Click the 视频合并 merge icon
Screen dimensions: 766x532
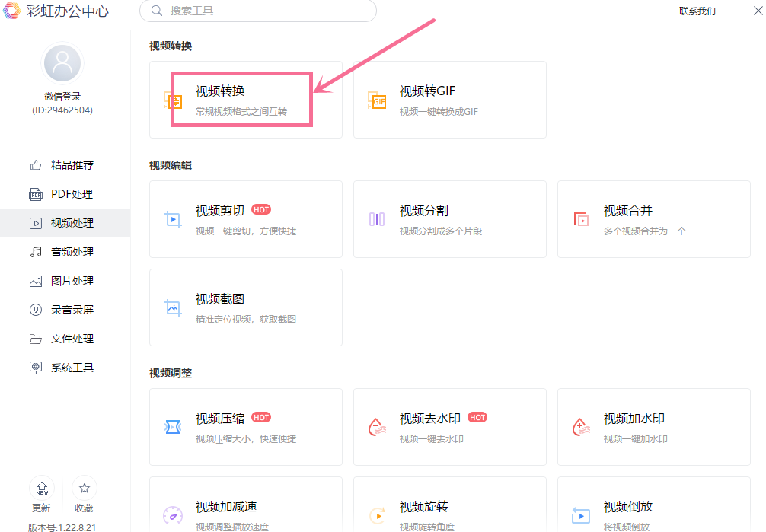(581, 219)
